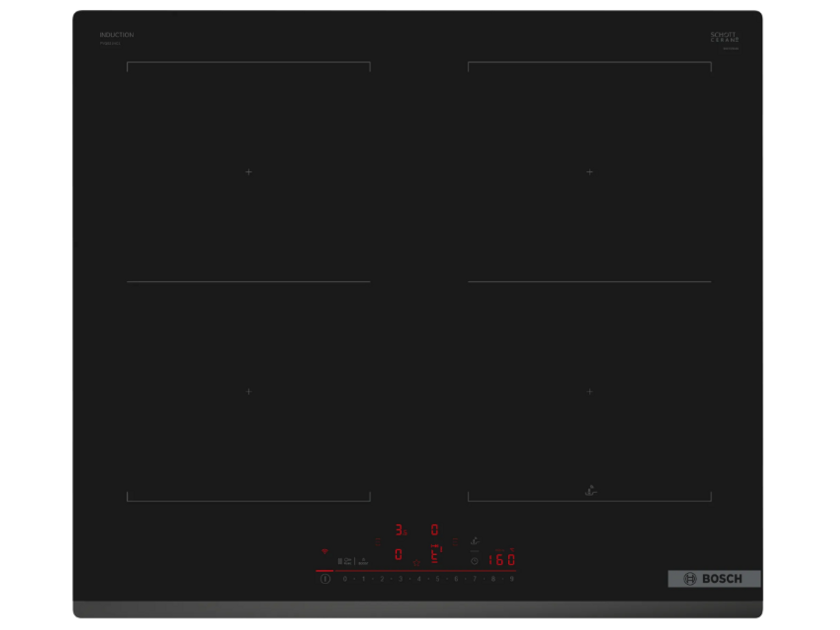Touch the pause bars icon
The image size is (840, 630).
[x=340, y=561]
